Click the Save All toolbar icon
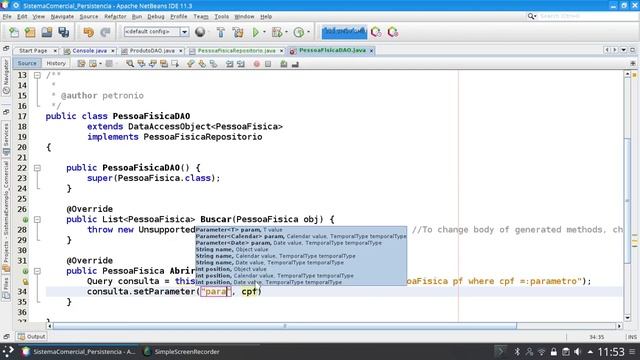The image size is (640, 360). [x=63, y=32]
